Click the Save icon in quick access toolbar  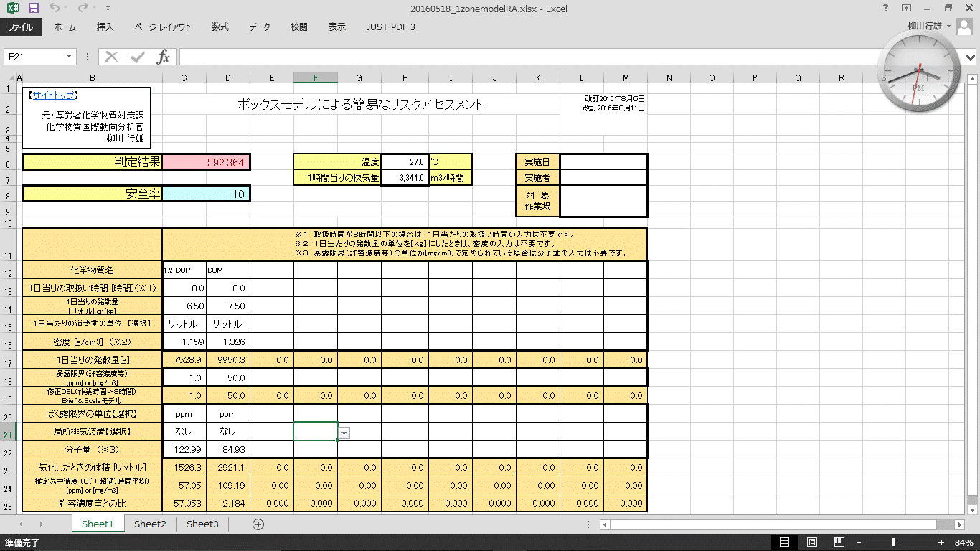tap(34, 9)
